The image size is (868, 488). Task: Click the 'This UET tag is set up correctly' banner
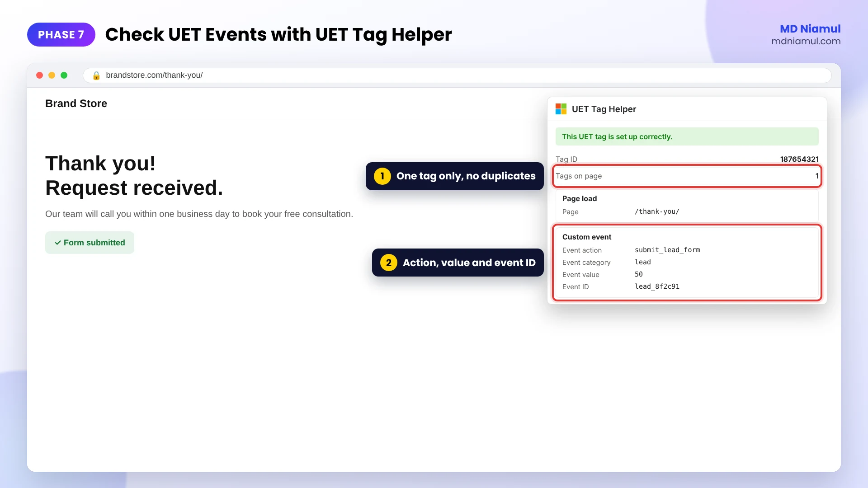point(687,136)
